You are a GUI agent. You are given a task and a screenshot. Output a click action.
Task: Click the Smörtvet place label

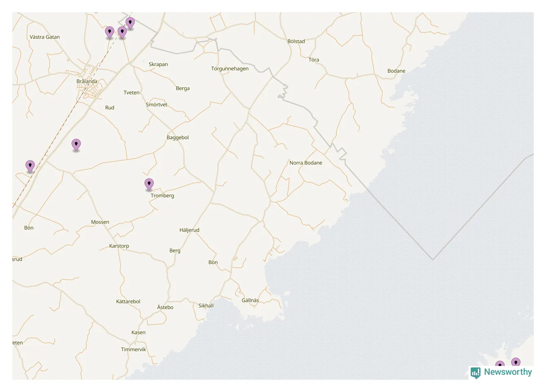coord(156,105)
